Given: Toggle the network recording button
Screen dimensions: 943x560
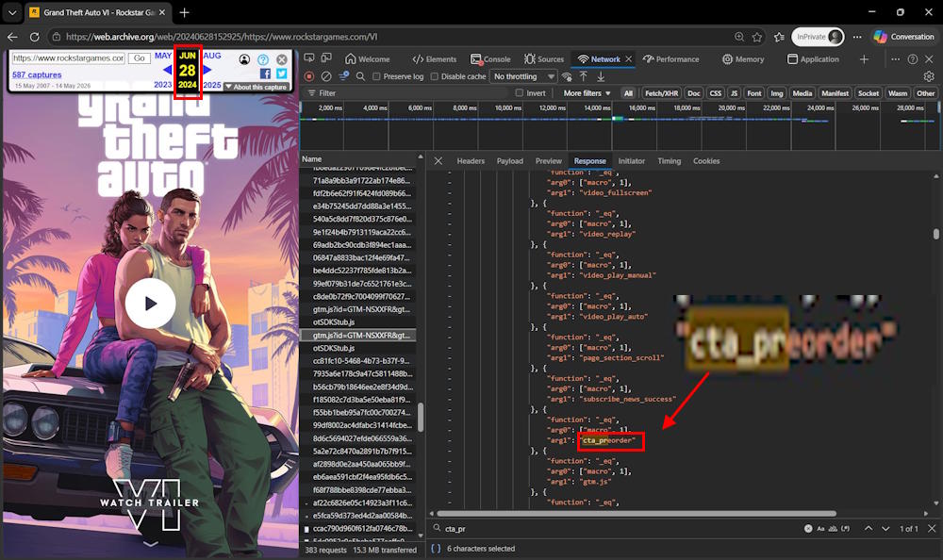Looking at the screenshot, I should tap(309, 76).
